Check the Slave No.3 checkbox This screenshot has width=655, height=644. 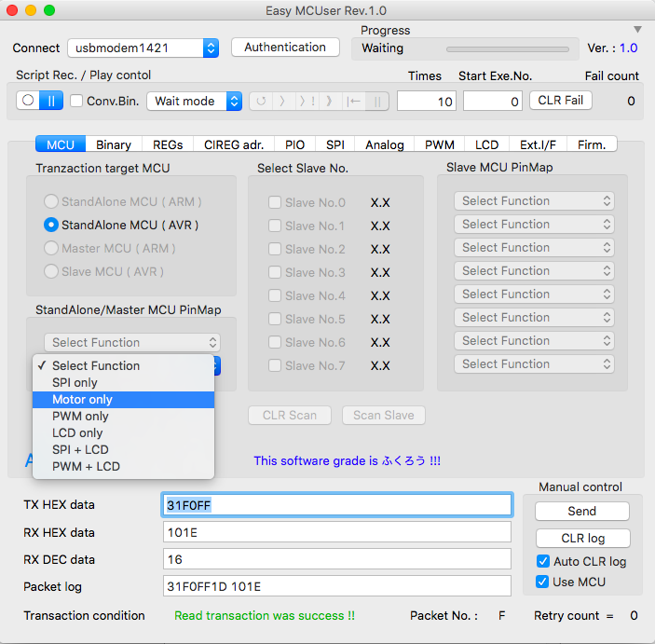[275, 272]
